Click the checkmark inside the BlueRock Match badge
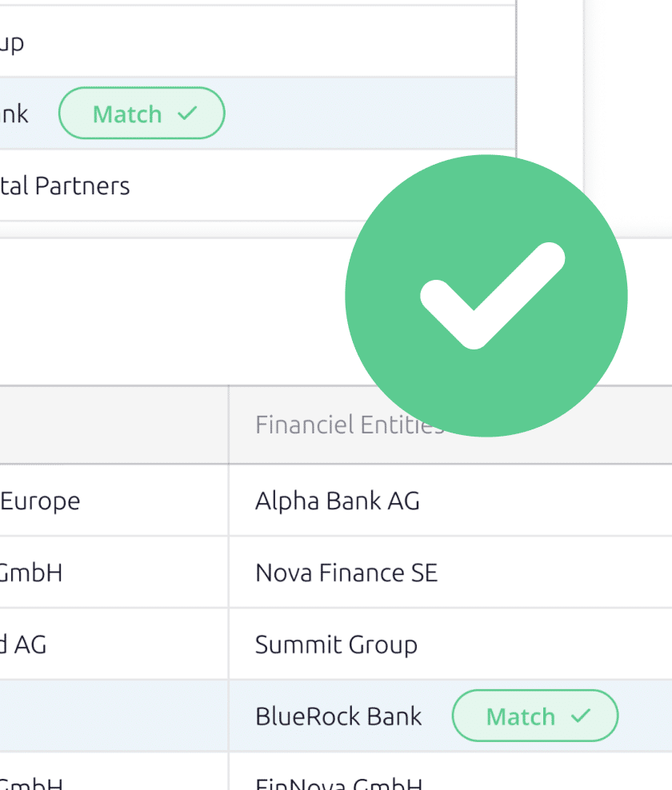672x790 pixels. click(580, 716)
